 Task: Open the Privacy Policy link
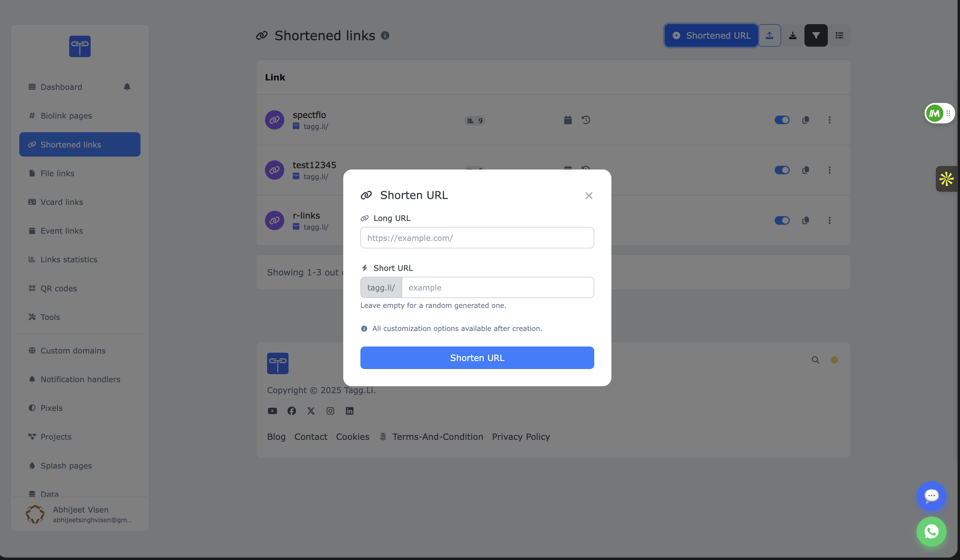[x=521, y=437]
